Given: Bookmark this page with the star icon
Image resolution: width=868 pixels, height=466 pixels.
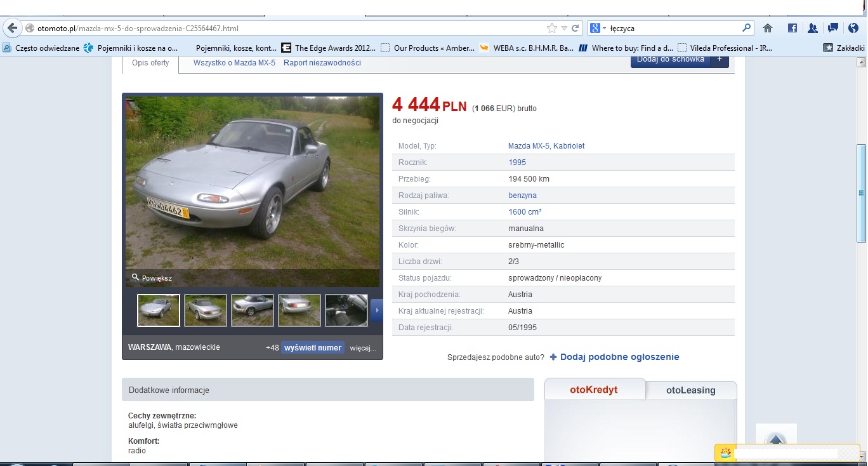Looking at the screenshot, I should point(552,28).
